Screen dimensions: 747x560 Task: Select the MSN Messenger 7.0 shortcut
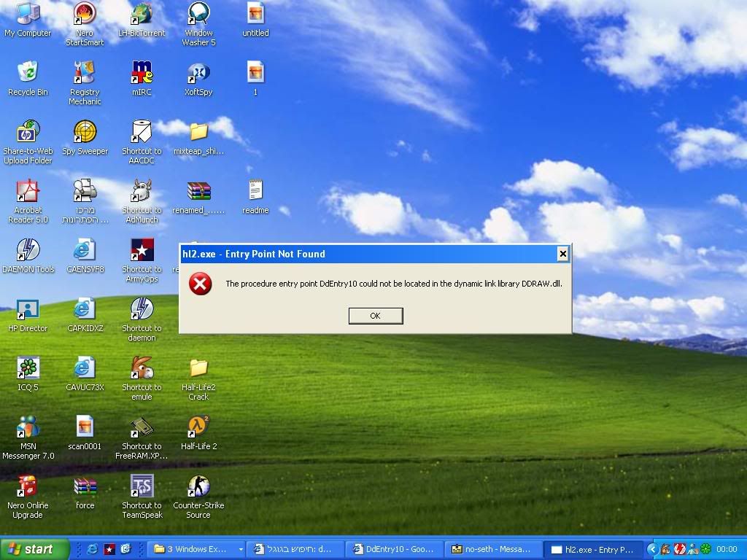[x=28, y=437]
